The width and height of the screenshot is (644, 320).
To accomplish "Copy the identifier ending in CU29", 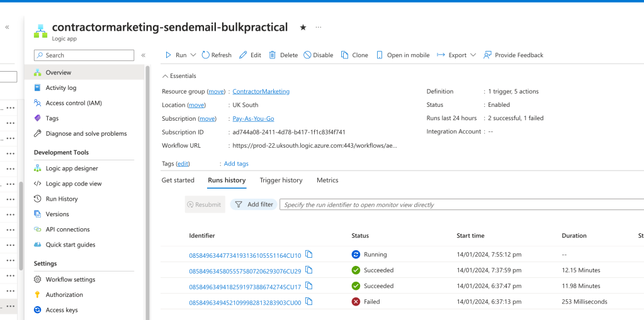I will [x=309, y=270].
